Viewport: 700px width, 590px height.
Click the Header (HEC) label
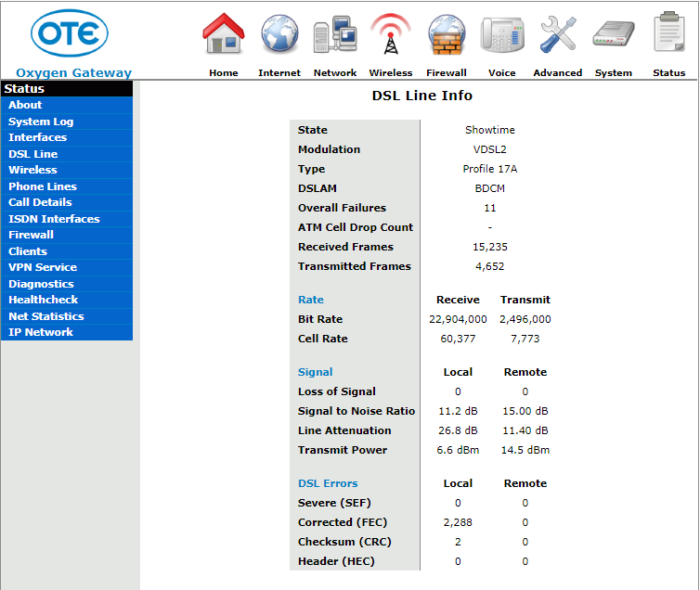coord(336,561)
